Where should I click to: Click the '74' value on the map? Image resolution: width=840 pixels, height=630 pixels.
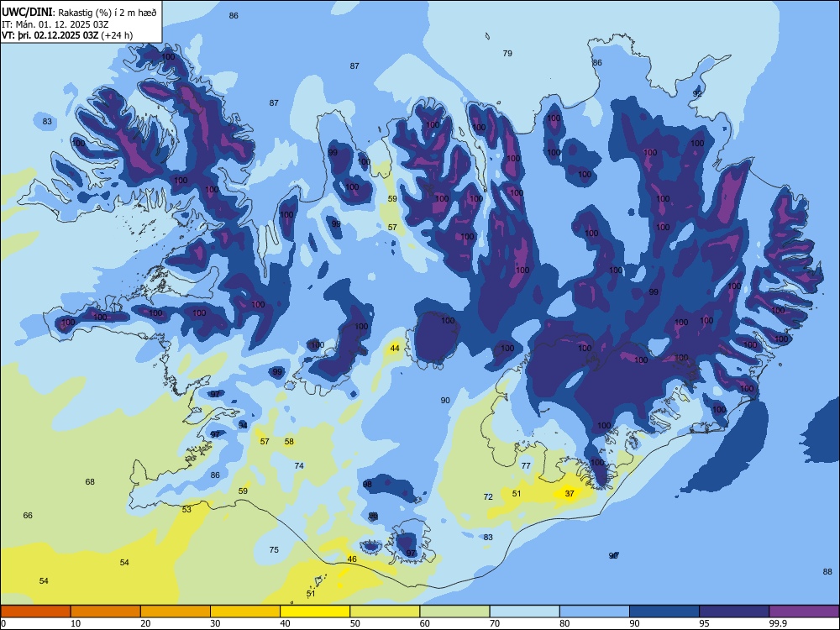coord(299,465)
